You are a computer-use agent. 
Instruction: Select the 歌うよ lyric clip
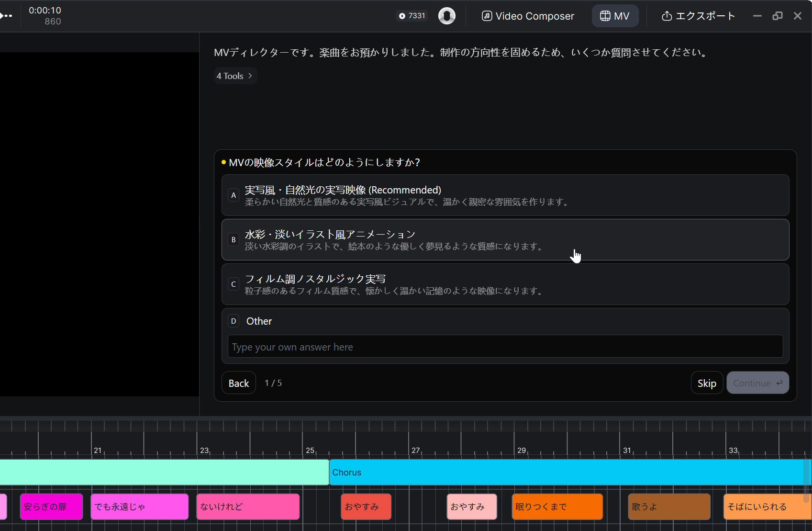click(x=669, y=507)
